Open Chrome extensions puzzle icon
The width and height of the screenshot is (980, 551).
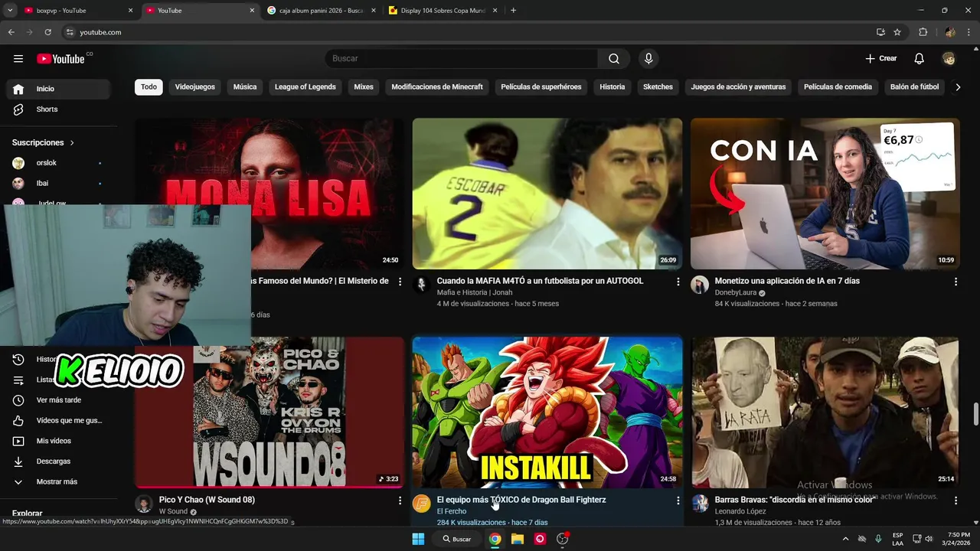tap(923, 32)
